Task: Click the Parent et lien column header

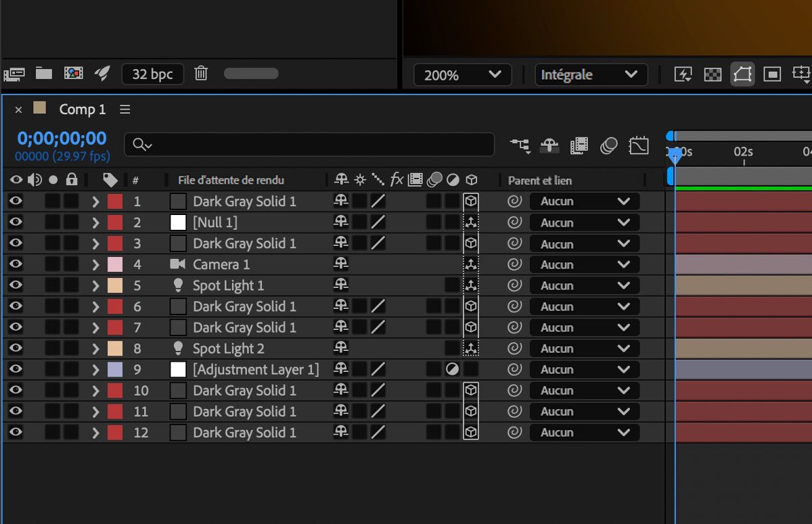Action: tap(540, 181)
